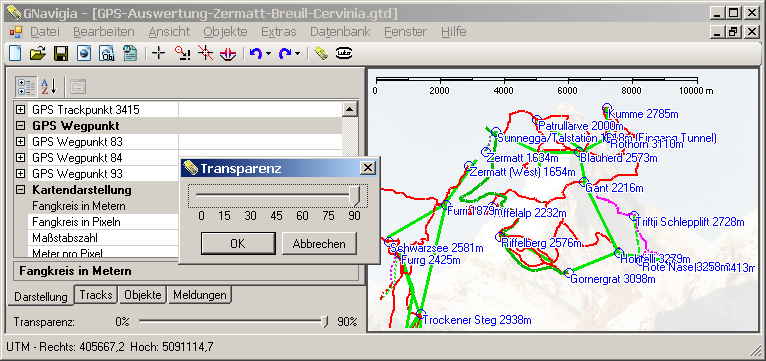Click the yellow ruler measuring icon
Screen dimensions: 766x361
click(x=320, y=53)
